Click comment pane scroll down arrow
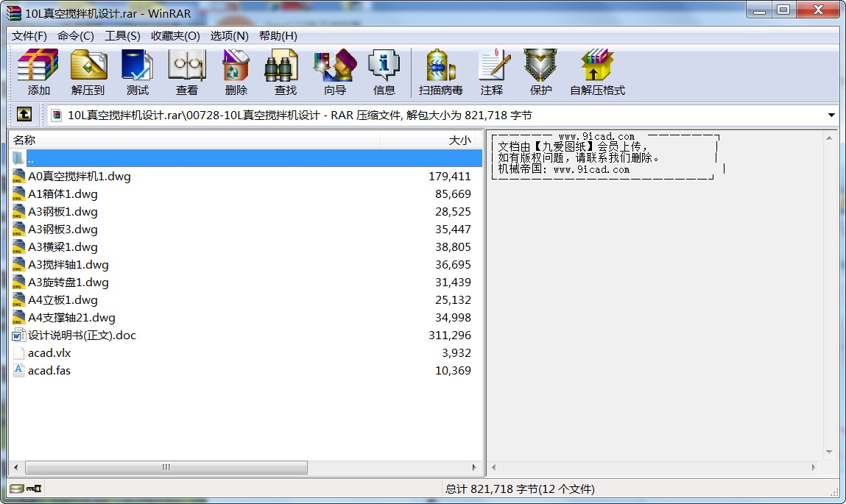Screen dimensions: 846x504 829,452
